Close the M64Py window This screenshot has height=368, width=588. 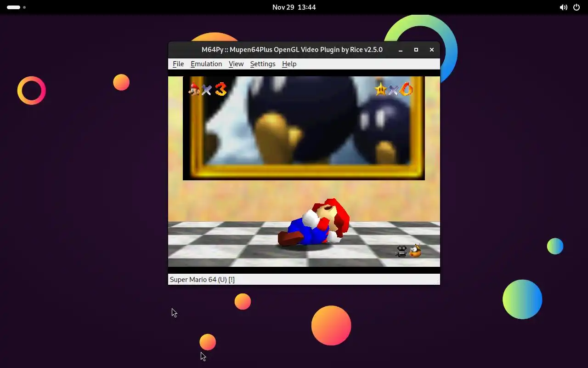pos(432,50)
